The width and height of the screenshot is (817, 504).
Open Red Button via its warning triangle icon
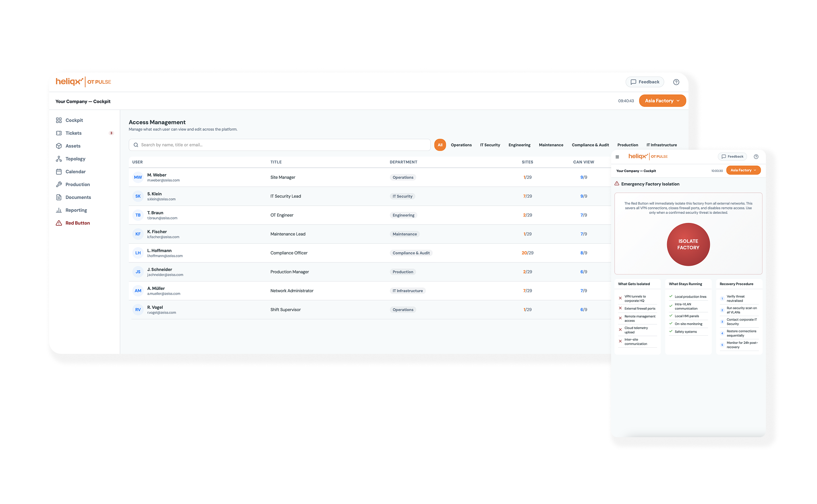[59, 223]
